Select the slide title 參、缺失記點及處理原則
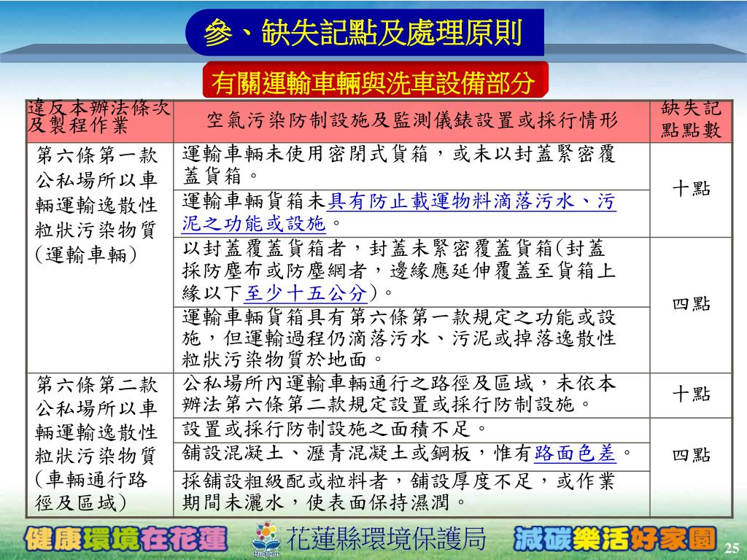The image size is (747, 560). pyautogui.click(x=365, y=32)
